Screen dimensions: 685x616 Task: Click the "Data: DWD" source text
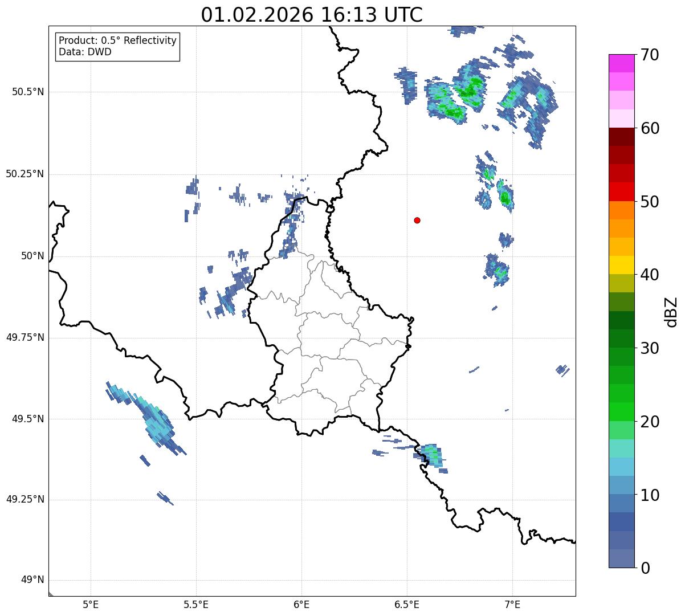click(85, 52)
